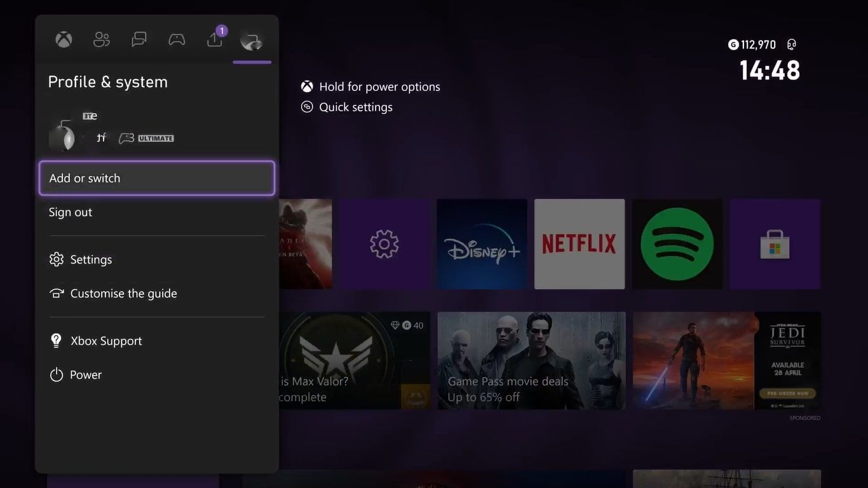Open the Xbox guide home tab
This screenshot has height=488, width=868.
pos(63,39)
